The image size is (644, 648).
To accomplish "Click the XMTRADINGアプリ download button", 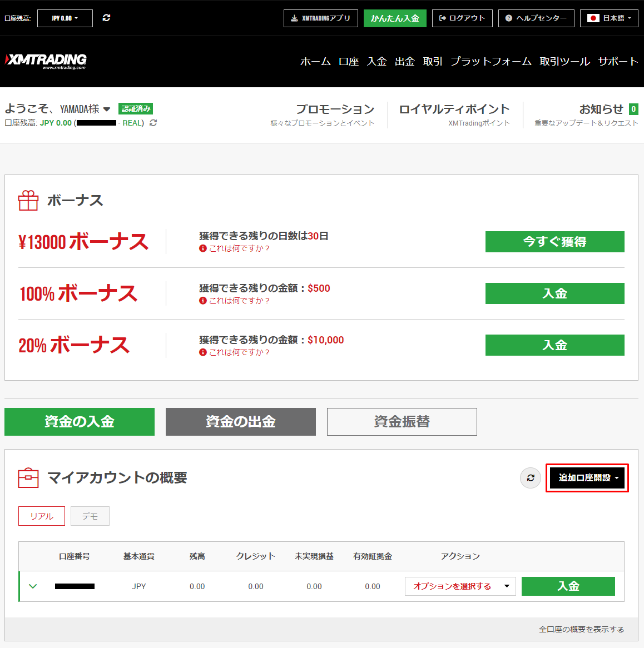I will (320, 18).
